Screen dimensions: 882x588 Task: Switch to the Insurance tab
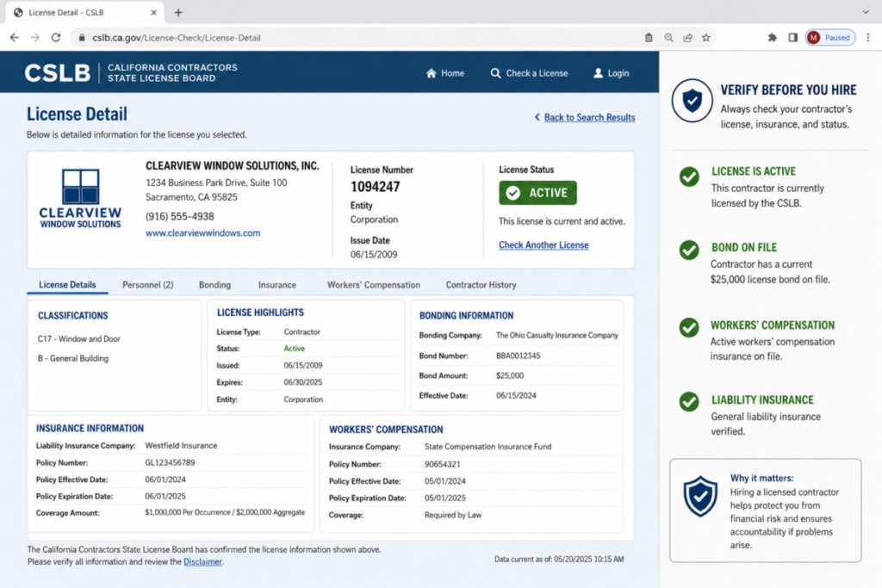tap(276, 284)
